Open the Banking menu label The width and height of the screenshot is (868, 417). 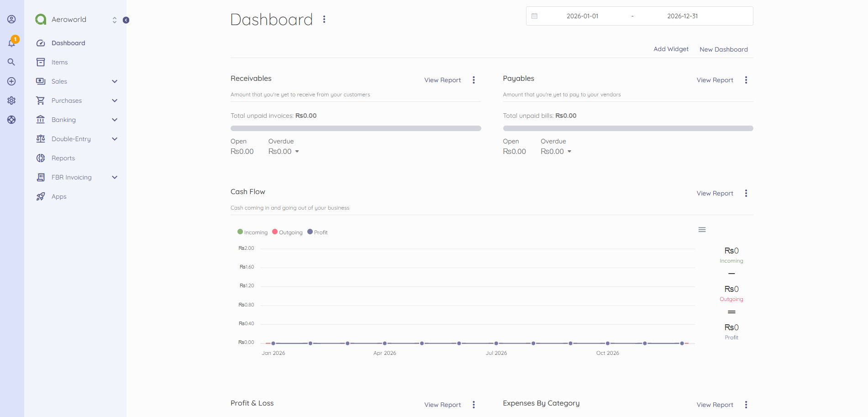click(x=63, y=120)
